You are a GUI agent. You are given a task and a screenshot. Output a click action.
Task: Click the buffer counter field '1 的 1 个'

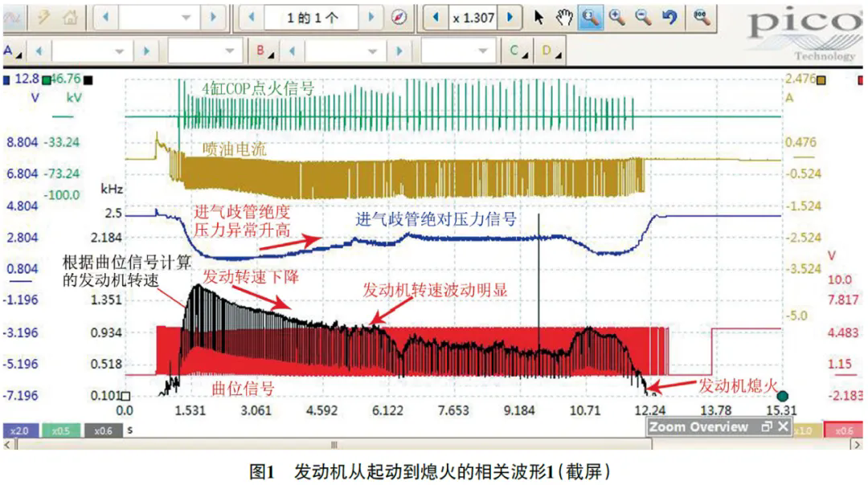[312, 18]
